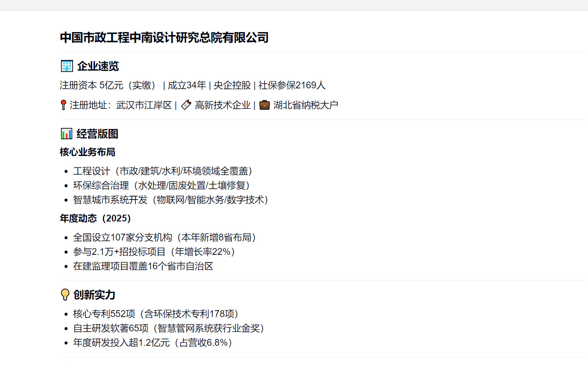588x366 pixels.
Task: Click the line 参与2.1万+招投标项目
Action: pos(154,252)
